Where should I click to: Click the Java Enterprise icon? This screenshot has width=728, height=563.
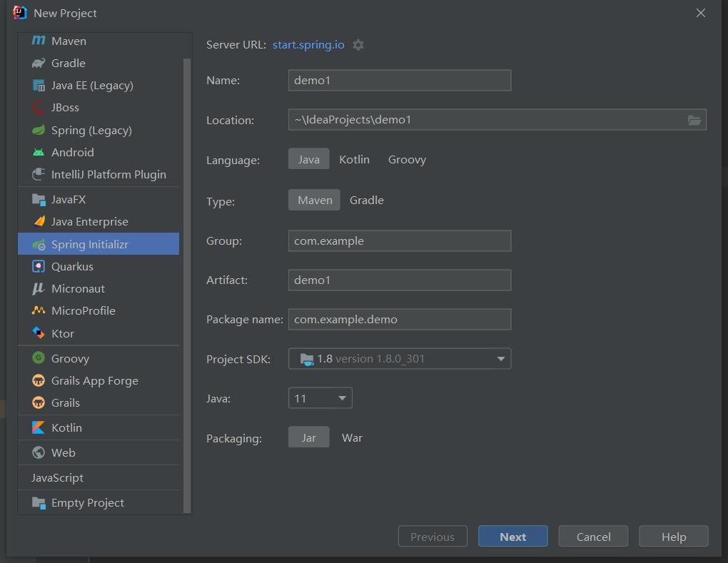point(39,221)
